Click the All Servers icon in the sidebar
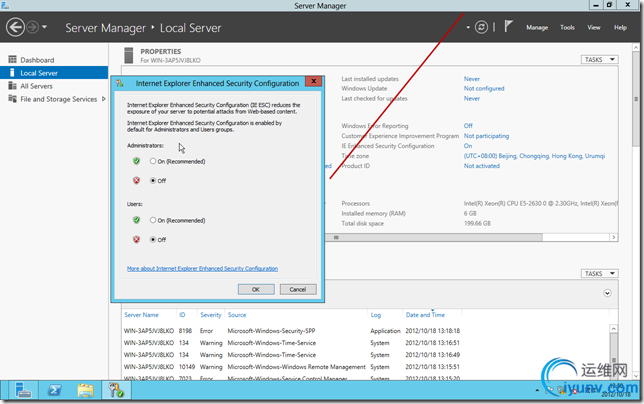This screenshot has height=404, width=644. click(12, 86)
